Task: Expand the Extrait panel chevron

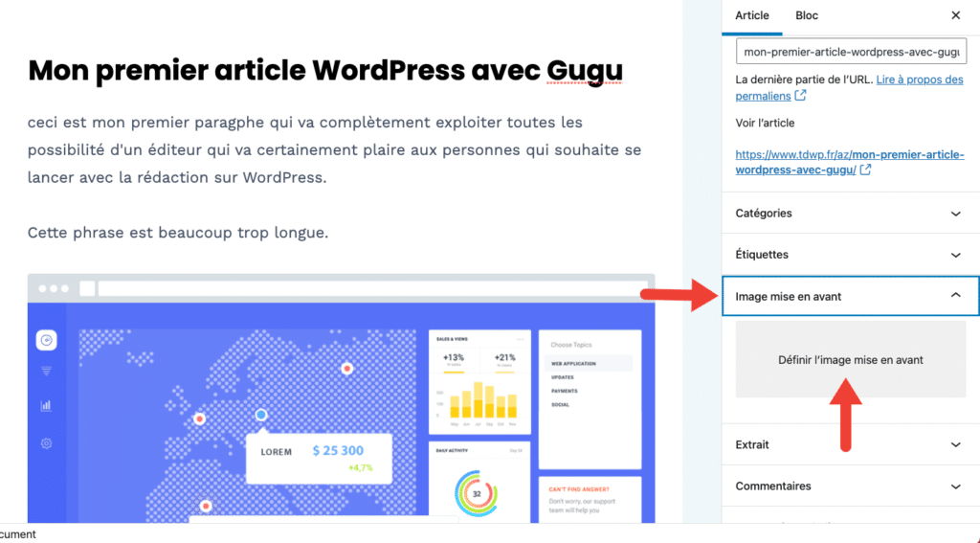Action: (x=956, y=444)
